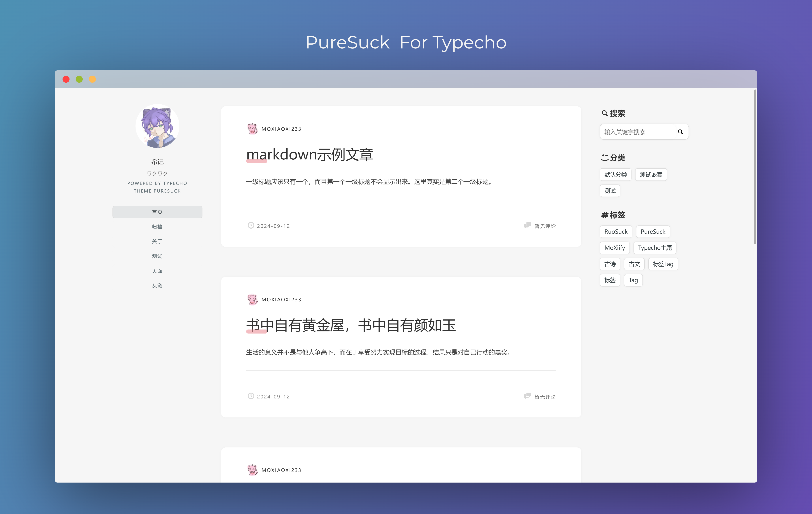Click the magnifier icon beside 搜索 heading
The height and width of the screenshot is (514, 812).
pyautogui.click(x=605, y=113)
